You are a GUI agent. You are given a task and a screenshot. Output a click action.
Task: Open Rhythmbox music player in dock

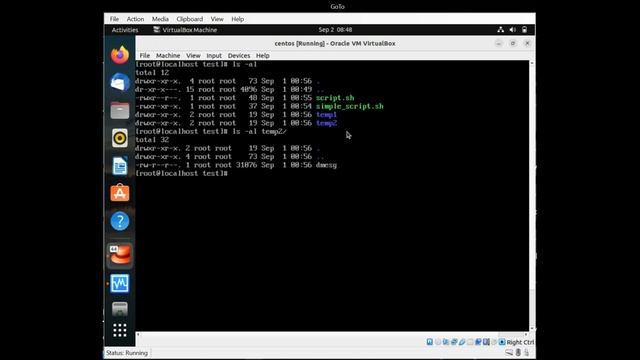pyautogui.click(x=120, y=138)
